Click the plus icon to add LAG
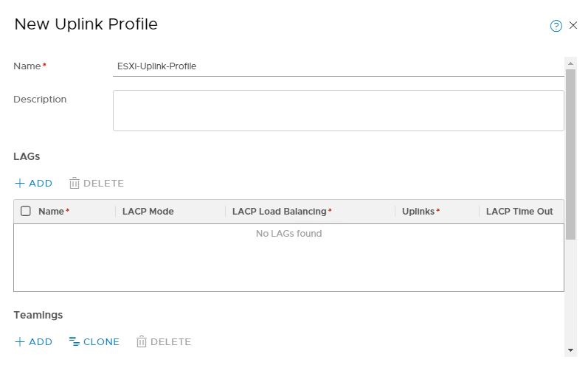 point(20,184)
